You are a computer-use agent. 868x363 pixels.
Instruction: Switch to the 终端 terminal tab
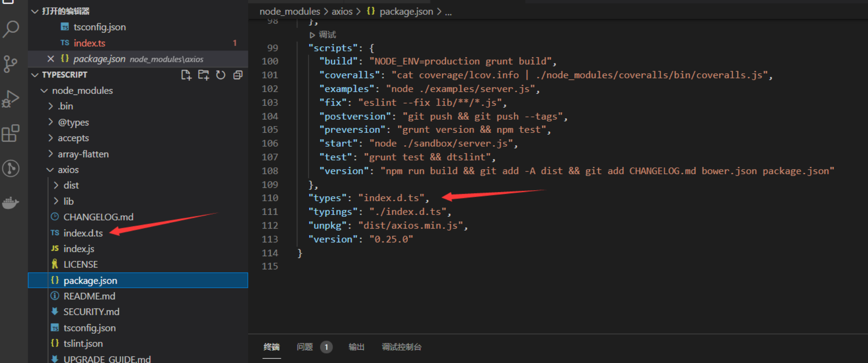272,347
